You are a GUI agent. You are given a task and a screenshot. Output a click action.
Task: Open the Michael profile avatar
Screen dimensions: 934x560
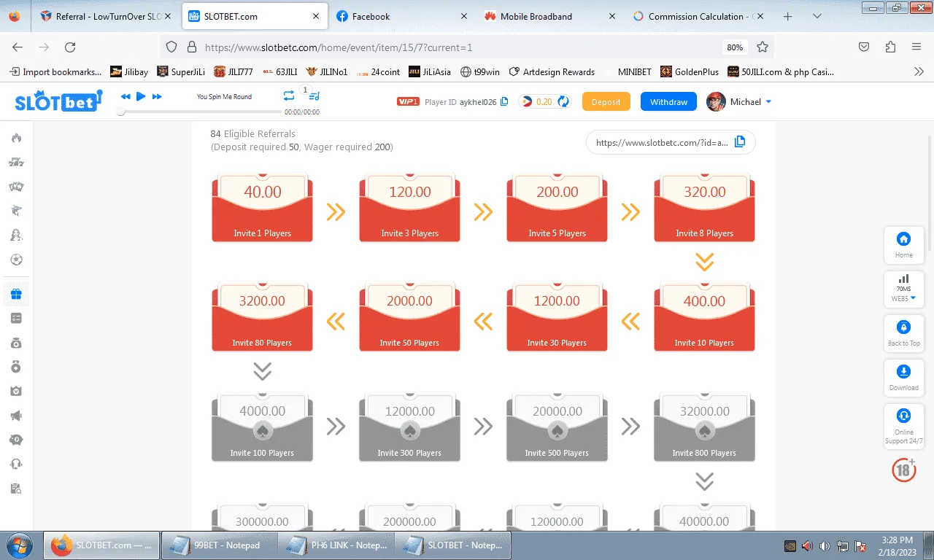pyautogui.click(x=716, y=102)
